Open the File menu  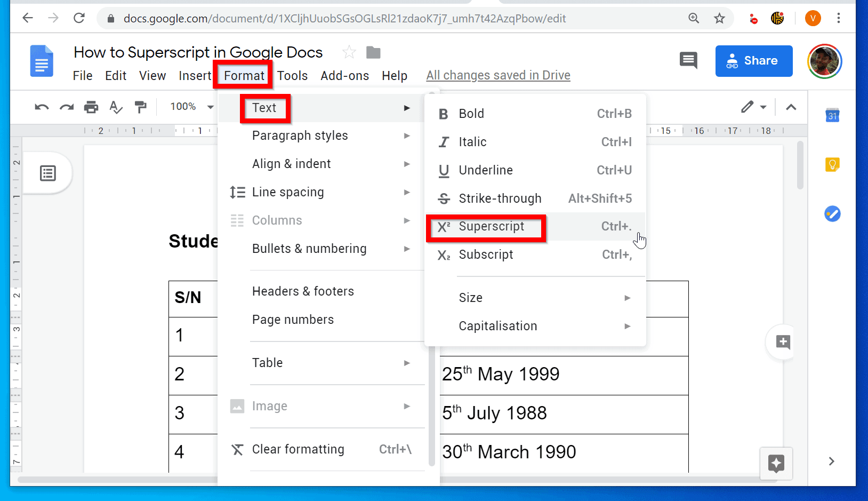(x=83, y=76)
